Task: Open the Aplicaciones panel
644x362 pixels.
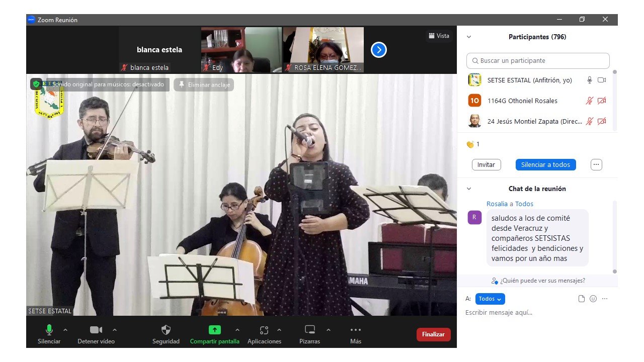Action: point(264,334)
